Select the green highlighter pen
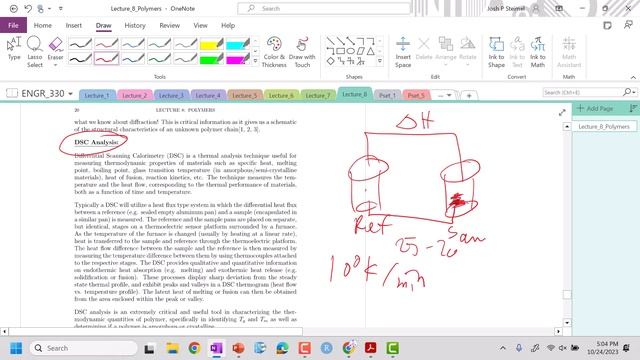Image resolution: width=640 pixels, height=360 pixels. pyautogui.click(x=211, y=59)
